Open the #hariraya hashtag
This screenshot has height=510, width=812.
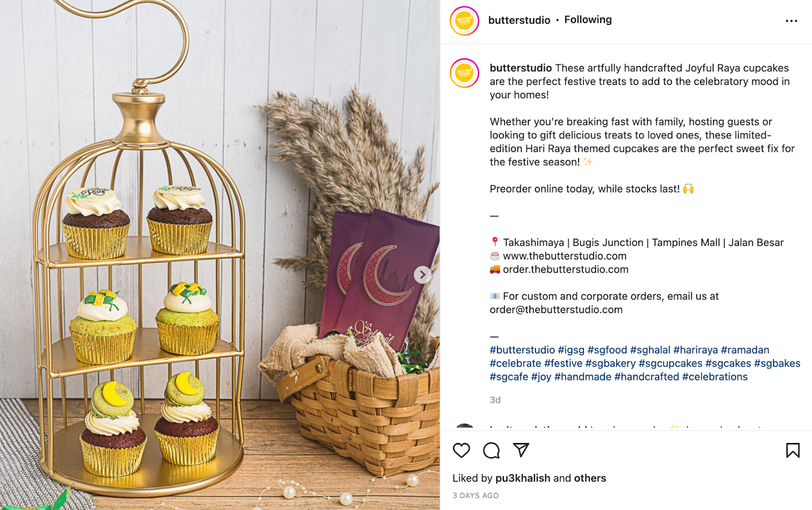coord(695,350)
